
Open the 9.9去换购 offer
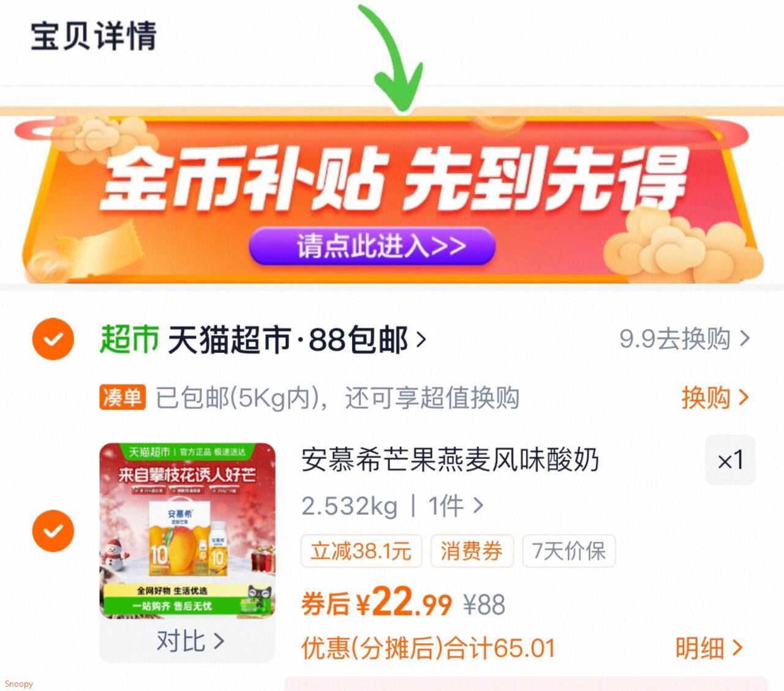click(685, 339)
